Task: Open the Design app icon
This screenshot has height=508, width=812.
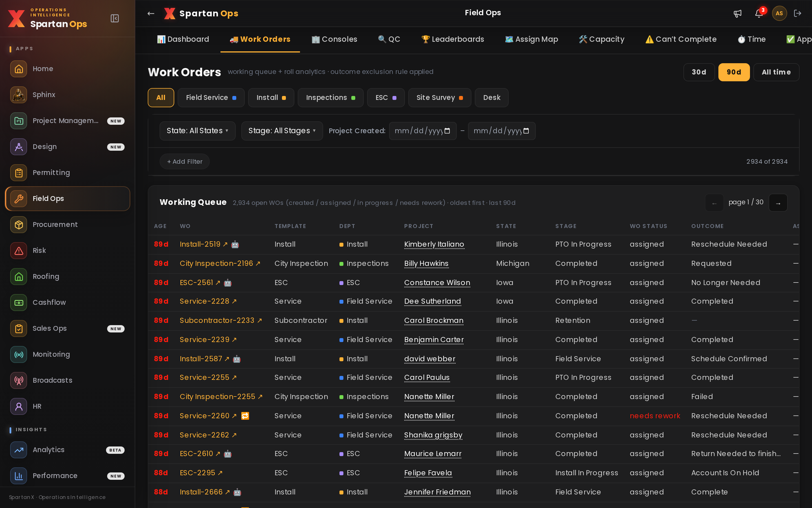Action: [19, 147]
